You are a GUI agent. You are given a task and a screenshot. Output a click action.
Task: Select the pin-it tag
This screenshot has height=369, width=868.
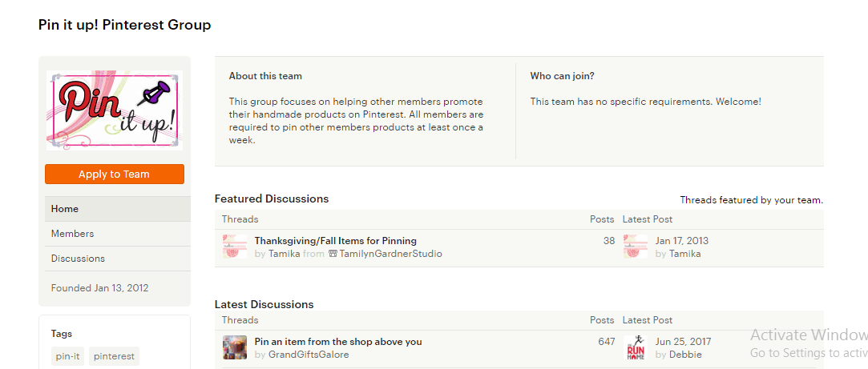coord(67,356)
